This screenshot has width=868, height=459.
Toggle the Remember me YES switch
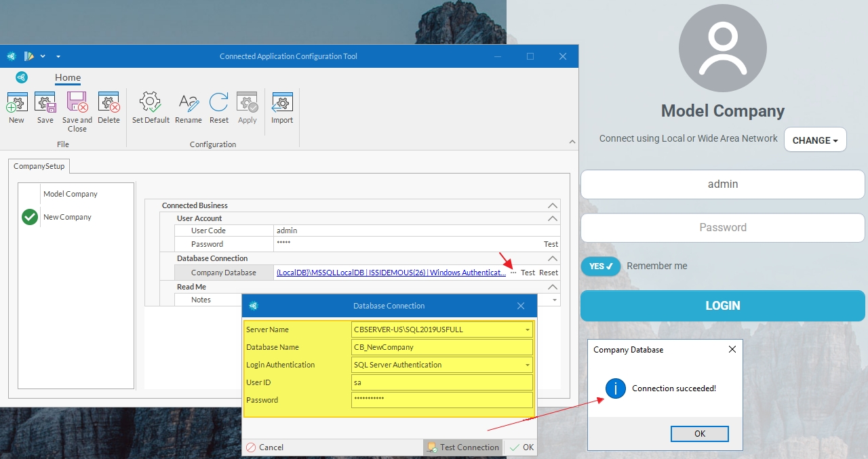point(600,266)
